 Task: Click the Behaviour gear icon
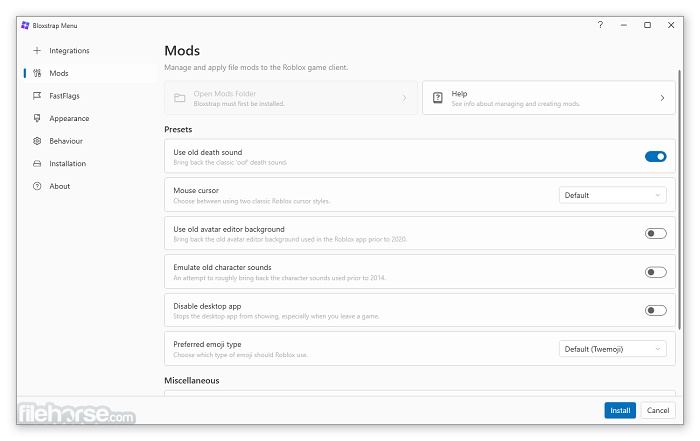37,141
